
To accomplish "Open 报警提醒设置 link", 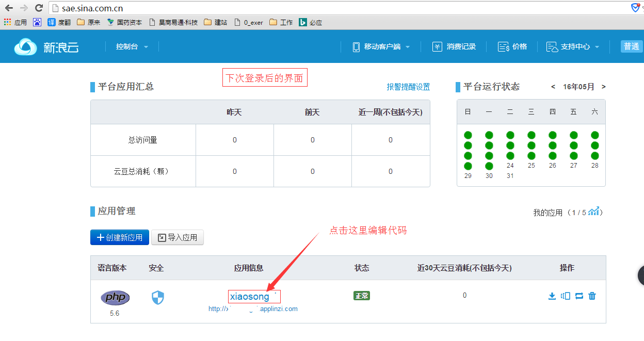I will click(x=408, y=87).
